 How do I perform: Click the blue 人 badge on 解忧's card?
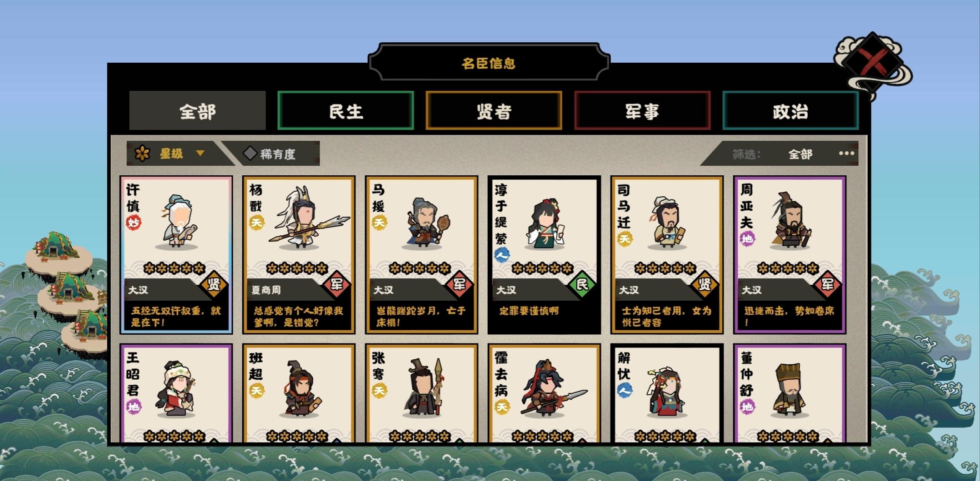click(x=625, y=390)
